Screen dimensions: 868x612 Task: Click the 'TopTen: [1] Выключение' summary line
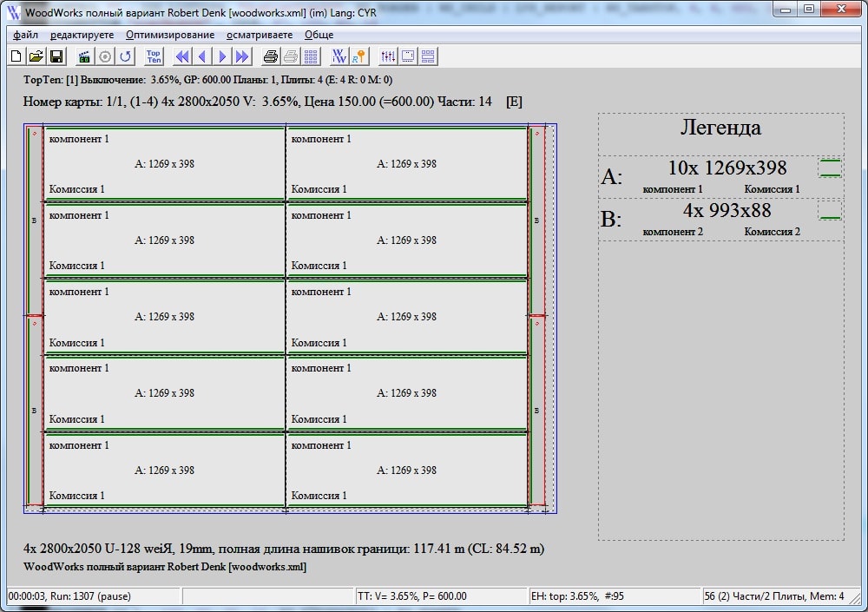click(207, 80)
